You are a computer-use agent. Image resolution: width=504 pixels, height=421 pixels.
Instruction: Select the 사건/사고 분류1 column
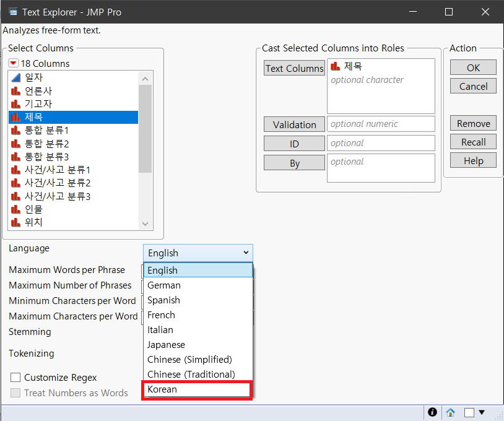point(73,170)
